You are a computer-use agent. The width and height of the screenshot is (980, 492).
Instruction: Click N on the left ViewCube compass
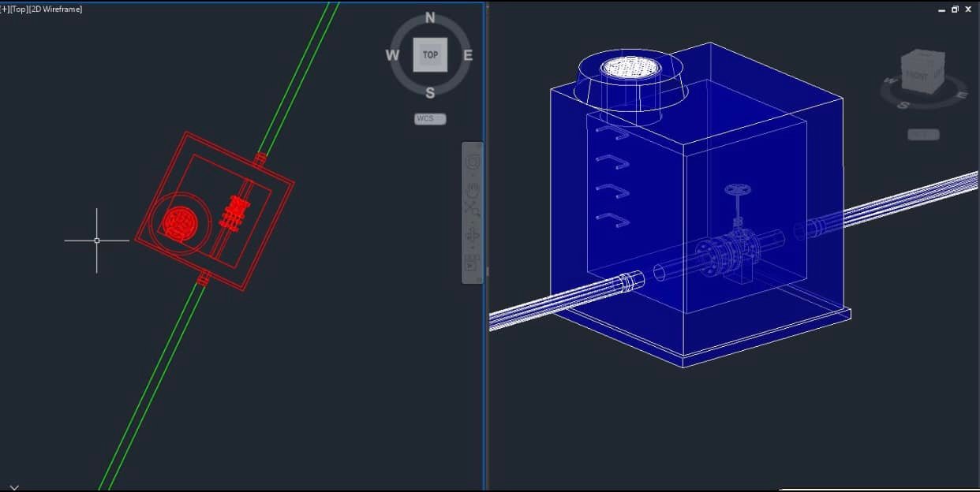pos(430,17)
